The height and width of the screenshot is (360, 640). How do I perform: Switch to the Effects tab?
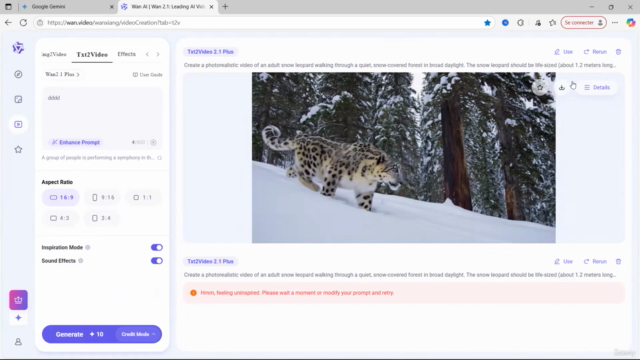click(127, 54)
